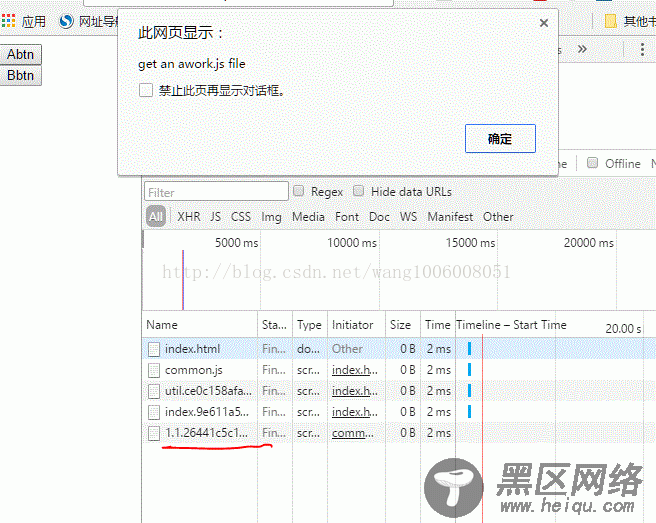This screenshot has height=523, width=656.
Task: Open the index.h... initiator link for util.ce0c158afa...
Action: point(355,391)
